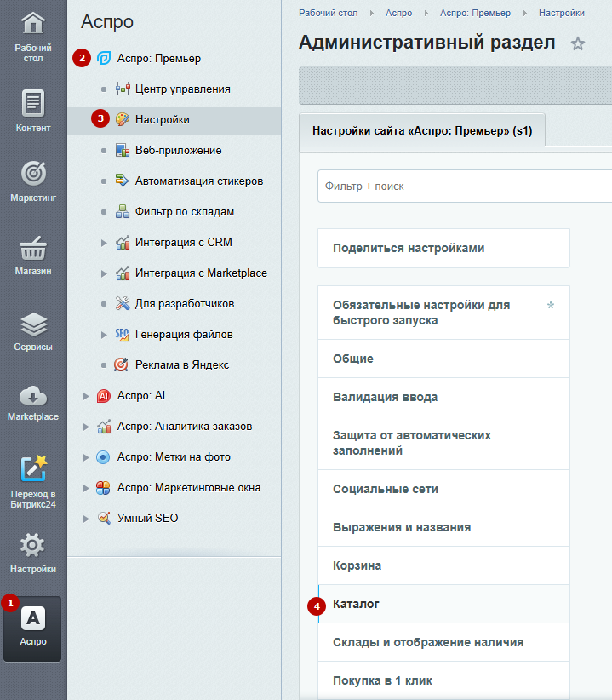Open the Корзина settings section
Screen dimensions: 612x700
coord(443,565)
